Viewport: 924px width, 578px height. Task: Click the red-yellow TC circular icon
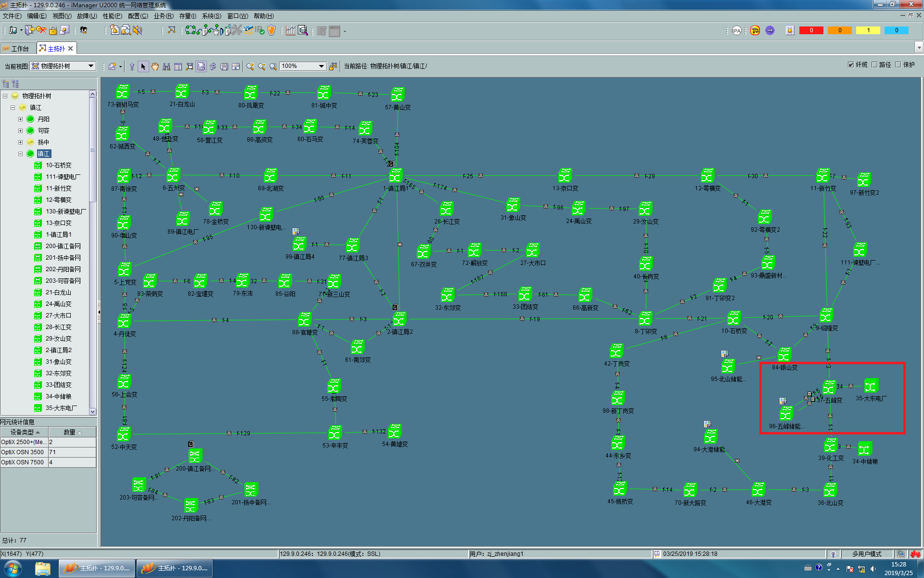tap(755, 30)
